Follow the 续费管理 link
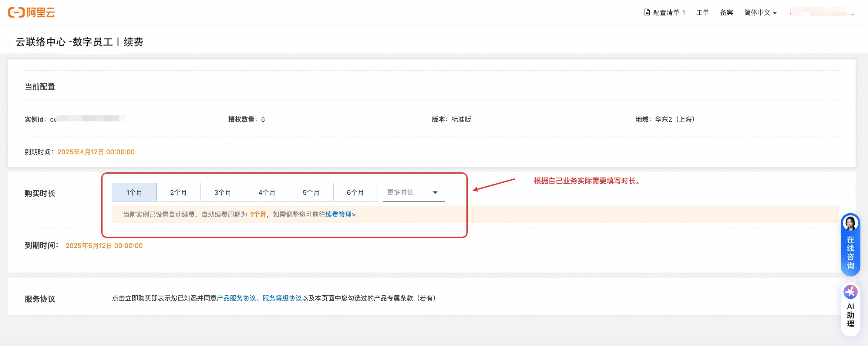The height and width of the screenshot is (346, 868). click(x=340, y=214)
